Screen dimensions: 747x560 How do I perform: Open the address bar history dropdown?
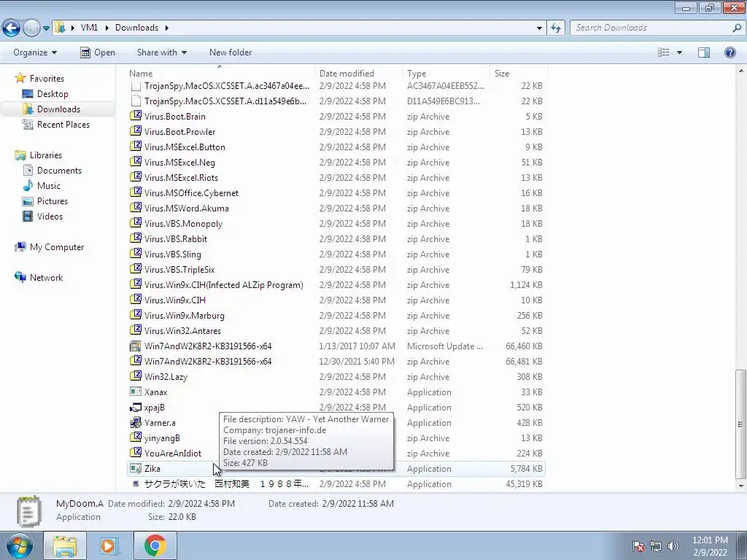539,28
